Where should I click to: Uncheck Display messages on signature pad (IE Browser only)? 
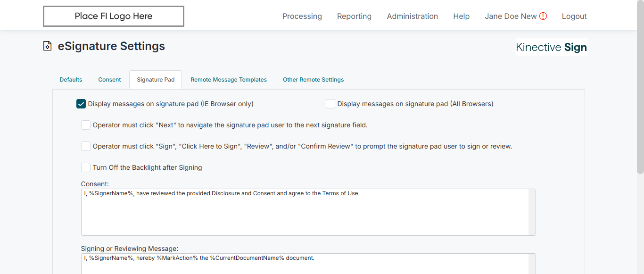[x=81, y=104]
